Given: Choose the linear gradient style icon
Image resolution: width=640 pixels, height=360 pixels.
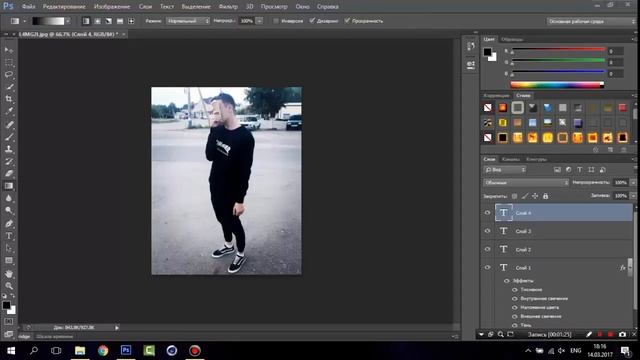Looking at the screenshot, I should 86,21.
